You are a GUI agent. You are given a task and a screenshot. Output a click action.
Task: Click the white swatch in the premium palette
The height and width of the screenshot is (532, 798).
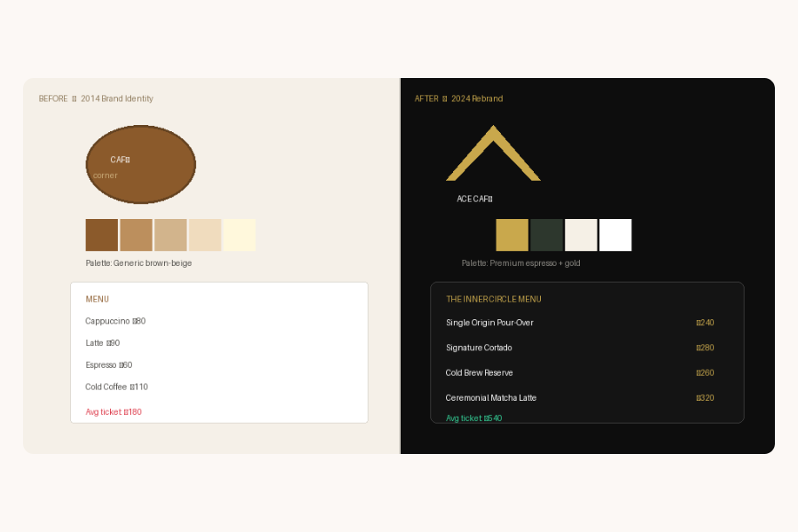(614, 235)
